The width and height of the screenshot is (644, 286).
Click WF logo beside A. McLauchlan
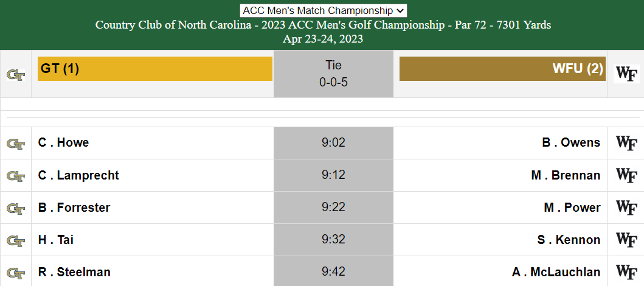coord(626,272)
